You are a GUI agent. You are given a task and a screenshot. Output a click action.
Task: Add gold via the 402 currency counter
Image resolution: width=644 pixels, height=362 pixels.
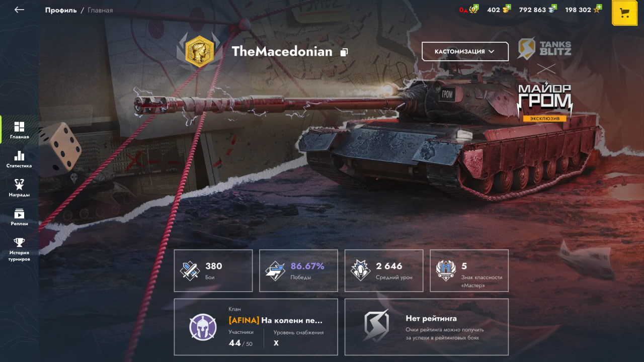point(499,10)
